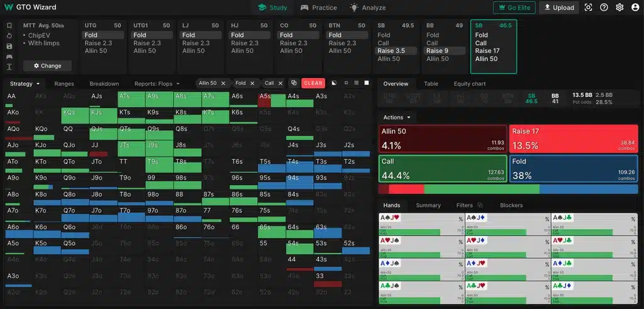The image size is (644, 309).
Task: Choose Raise 3.5 under first SB
Action: tap(396, 51)
